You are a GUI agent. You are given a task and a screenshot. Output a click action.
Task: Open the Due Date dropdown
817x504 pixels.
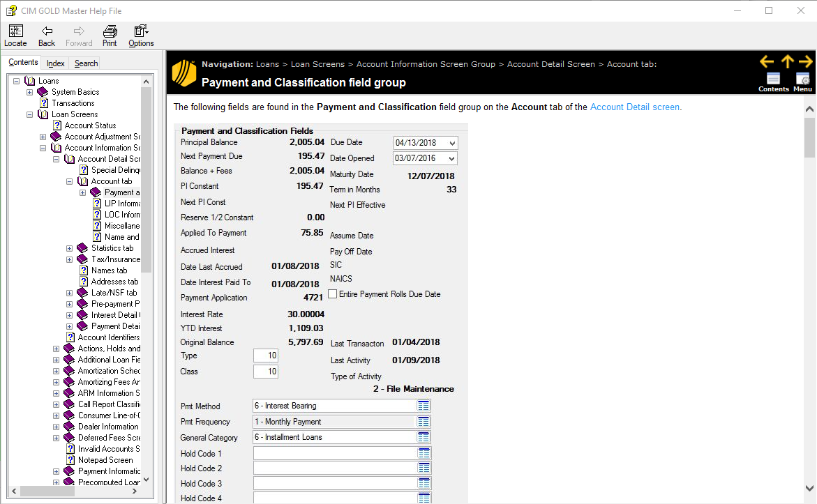click(451, 143)
